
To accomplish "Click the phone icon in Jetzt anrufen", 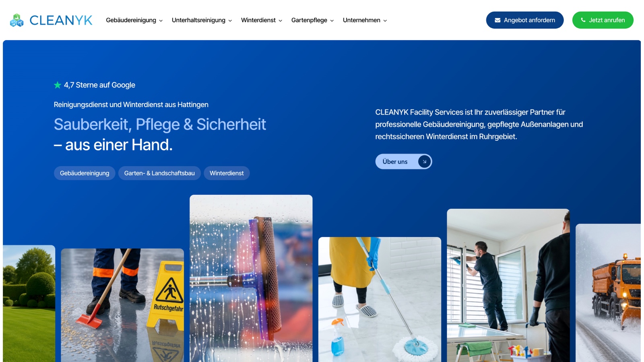I will 583,20.
